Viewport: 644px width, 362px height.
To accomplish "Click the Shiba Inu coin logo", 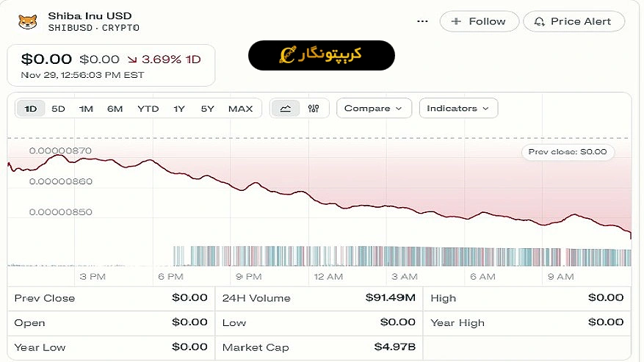I will point(28,21).
